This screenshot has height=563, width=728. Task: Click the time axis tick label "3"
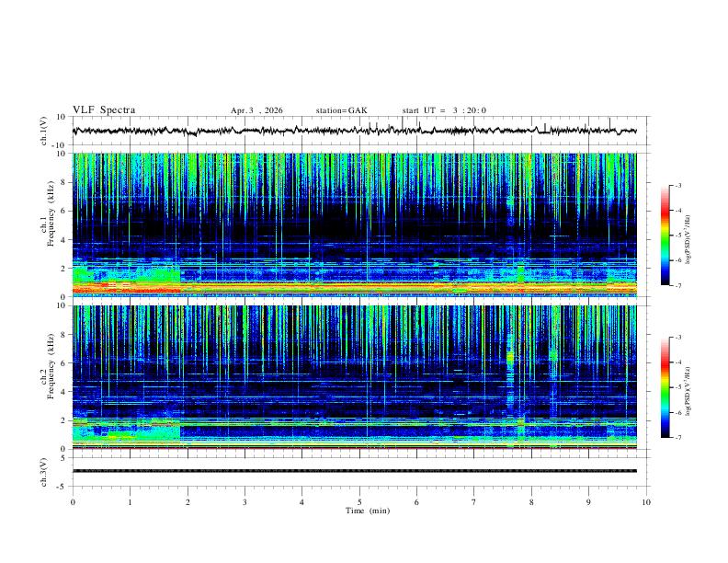(x=245, y=502)
